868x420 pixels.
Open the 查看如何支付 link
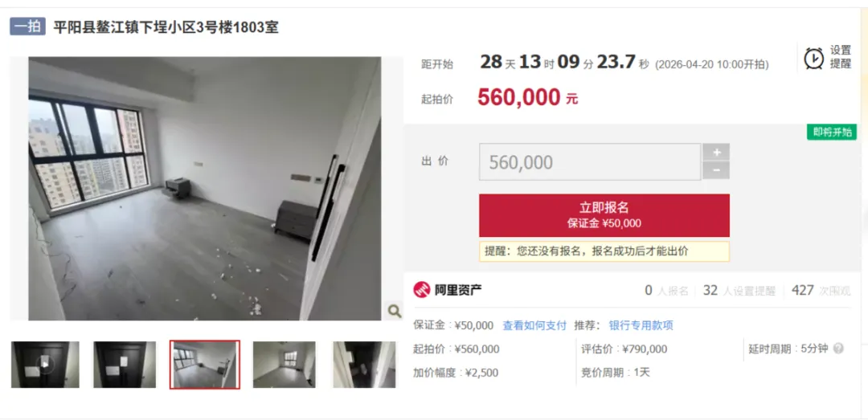coord(534,325)
